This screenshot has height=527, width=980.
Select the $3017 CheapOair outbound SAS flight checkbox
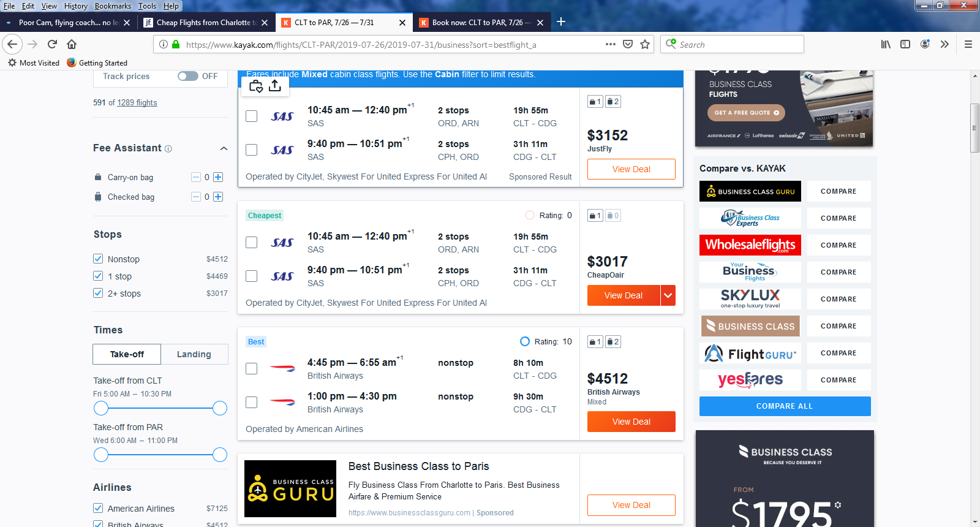pyautogui.click(x=251, y=242)
